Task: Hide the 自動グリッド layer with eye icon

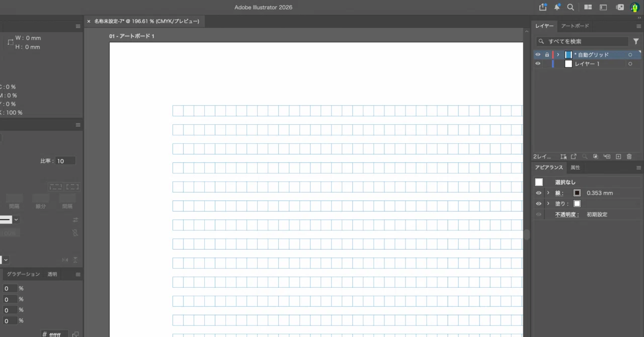Action: [x=538, y=55]
